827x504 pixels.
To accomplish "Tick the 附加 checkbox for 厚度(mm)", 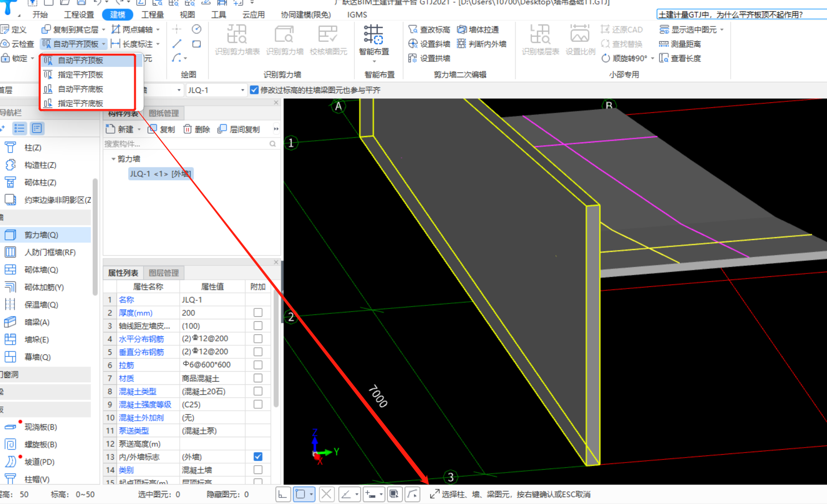I will pyautogui.click(x=258, y=312).
